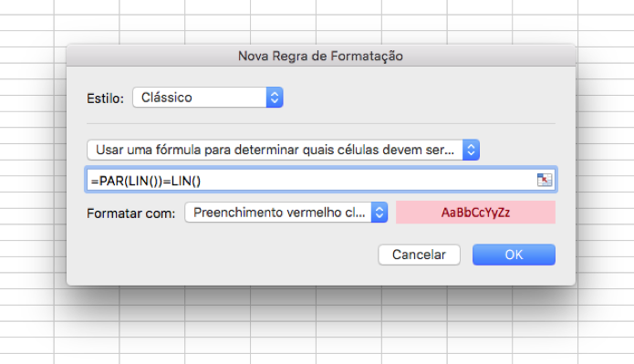Open the Estilo dropdown arrows
The height and width of the screenshot is (364, 634).
[x=275, y=98]
